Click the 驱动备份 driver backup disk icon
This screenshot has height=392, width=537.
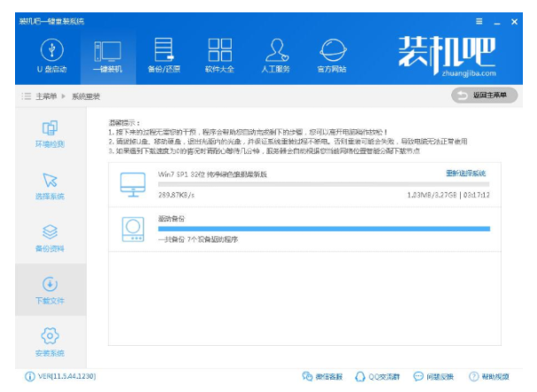click(133, 229)
